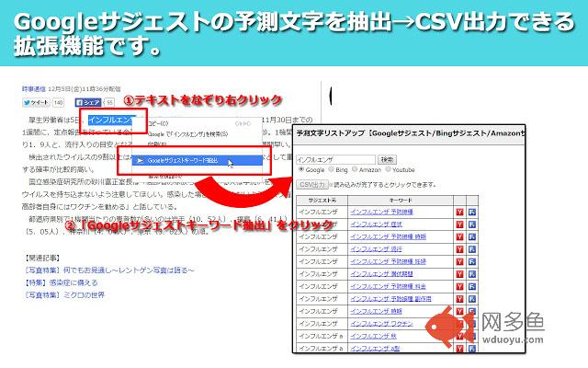This screenshot has width=588, height=368.
Task: Click the 予測文字リストアップ popup title
Action: [x=411, y=132]
